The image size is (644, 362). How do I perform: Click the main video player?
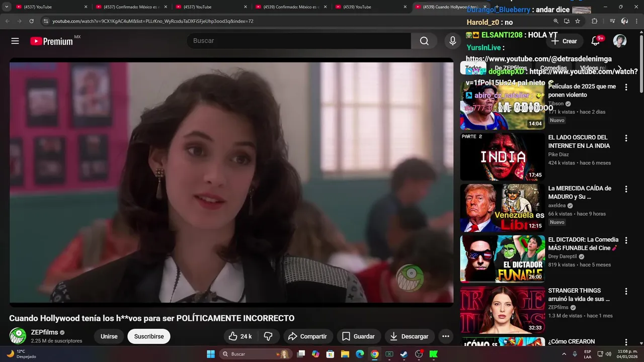pyautogui.click(x=231, y=182)
